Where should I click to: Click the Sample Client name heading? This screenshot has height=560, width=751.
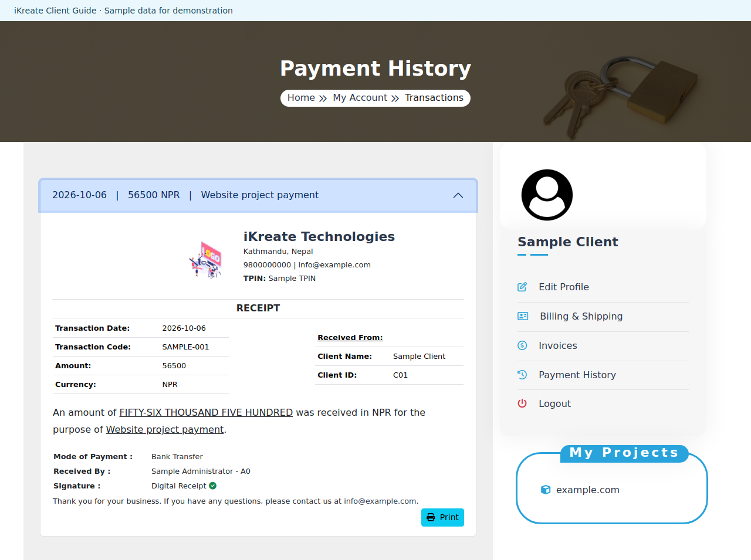(x=568, y=242)
